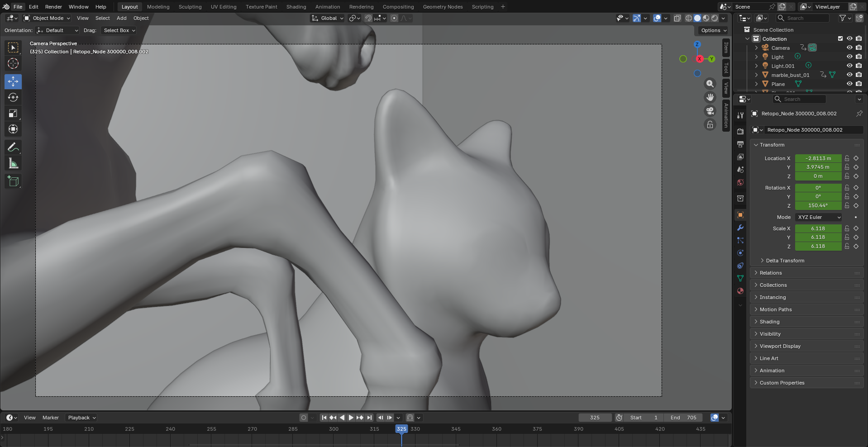
Task: Open the Material properties tab
Action: click(x=740, y=291)
